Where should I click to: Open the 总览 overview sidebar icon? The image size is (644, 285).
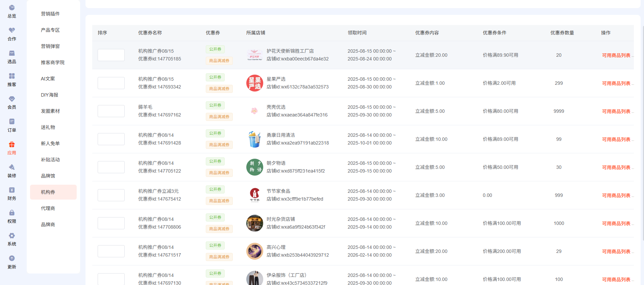(12, 8)
